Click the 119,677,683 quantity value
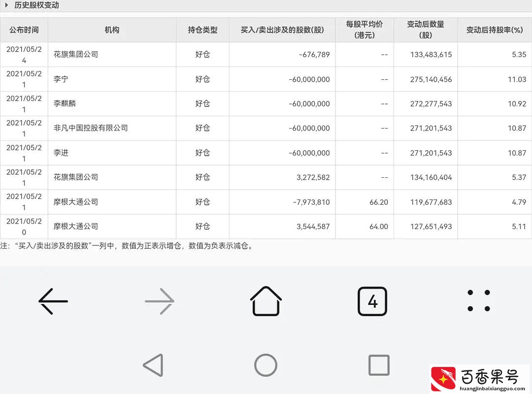Viewport: 532px width, 394px height. click(x=431, y=202)
